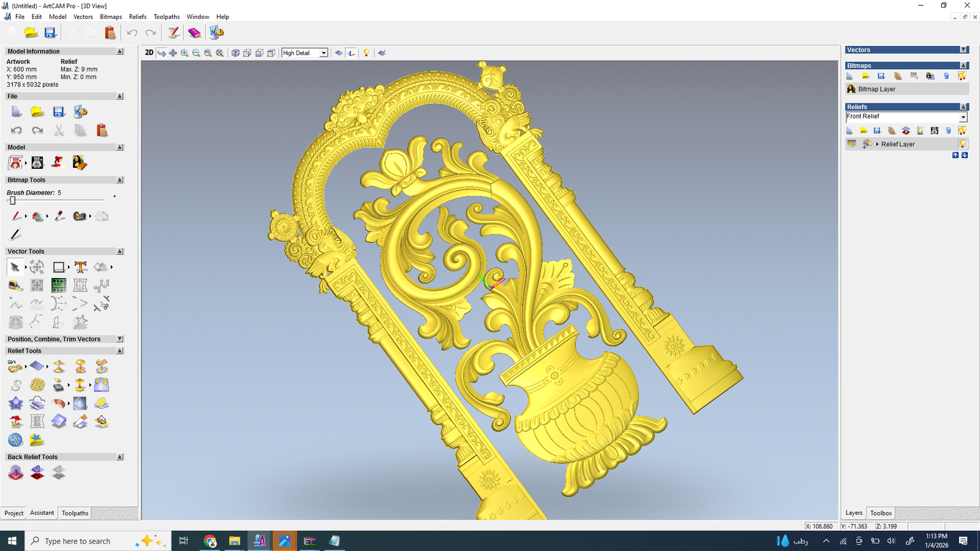
Task: Switch to the 2D view button
Action: (x=149, y=53)
